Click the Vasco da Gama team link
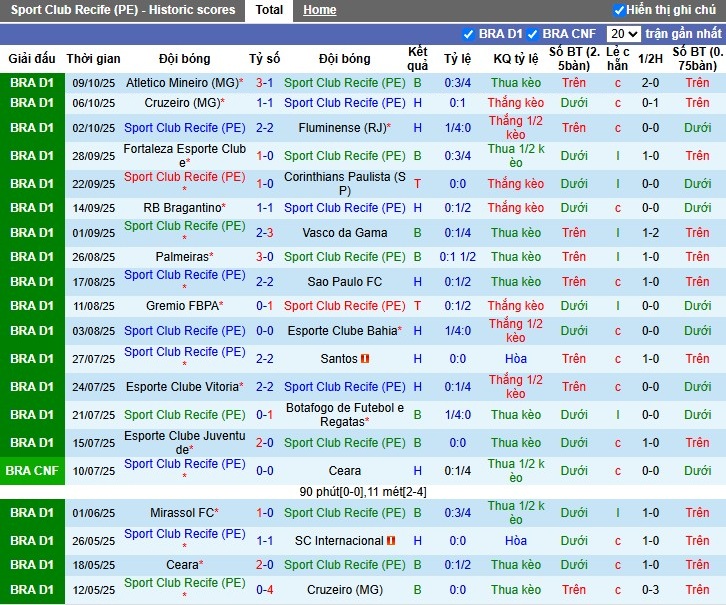 tap(344, 233)
